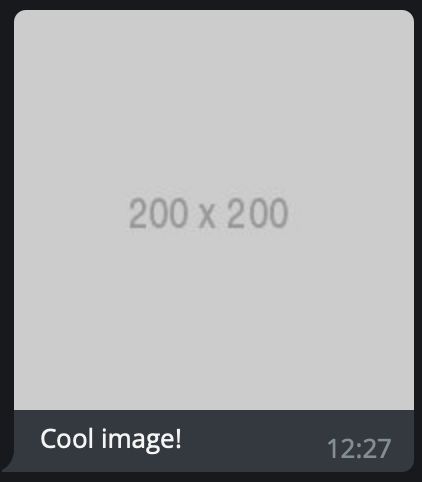The height and width of the screenshot is (482, 422).
Task: Click the first "200" in the placeholder
Action: pyautogui.click(x=158, y=213)
